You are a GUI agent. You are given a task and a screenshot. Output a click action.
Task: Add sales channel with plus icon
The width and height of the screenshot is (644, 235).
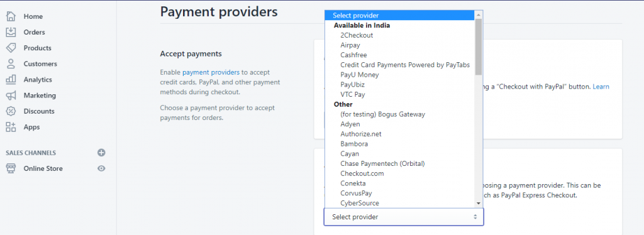(101, 153)
